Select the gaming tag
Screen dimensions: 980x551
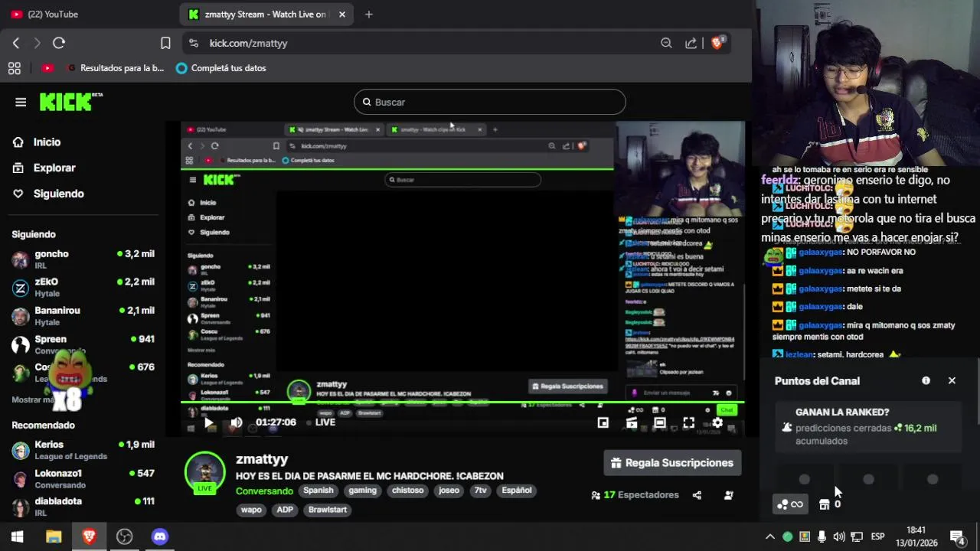point(362,491)
